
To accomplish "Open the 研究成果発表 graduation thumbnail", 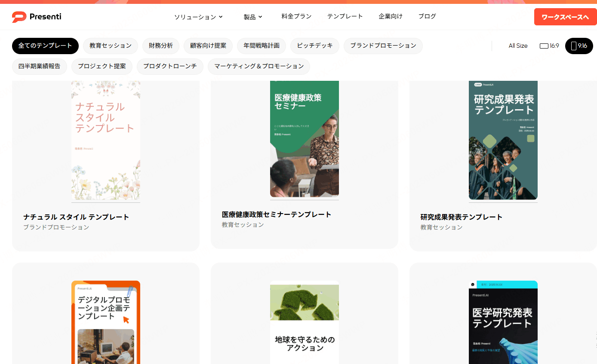I will [503, 140].
